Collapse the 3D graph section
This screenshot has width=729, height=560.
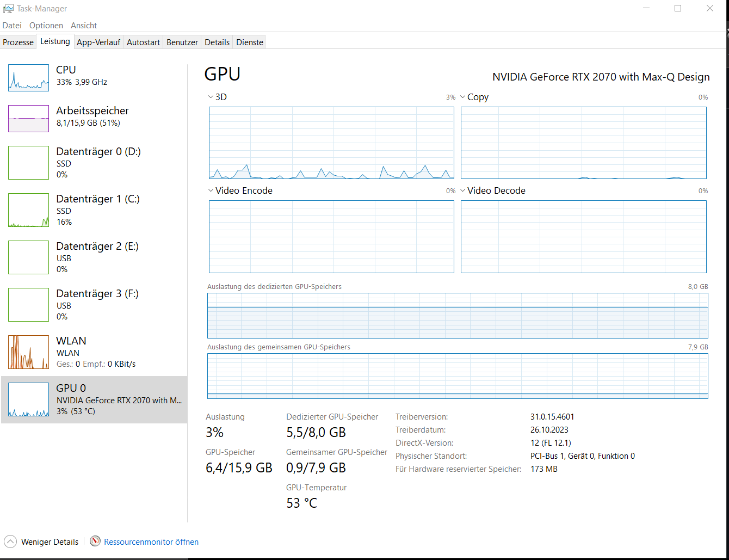[211, 96]
